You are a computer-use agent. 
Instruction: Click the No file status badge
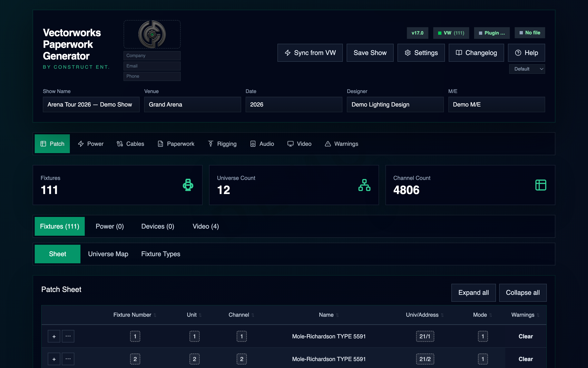[x=530, y=33]
